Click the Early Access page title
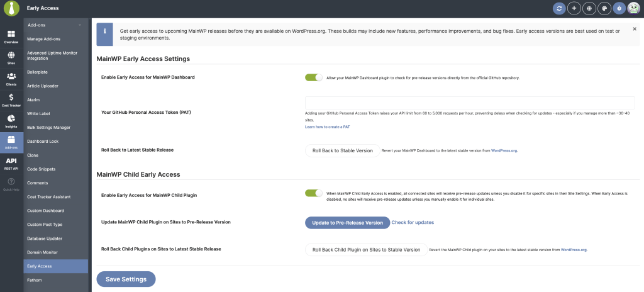644x292 pixels. (43, 8)
